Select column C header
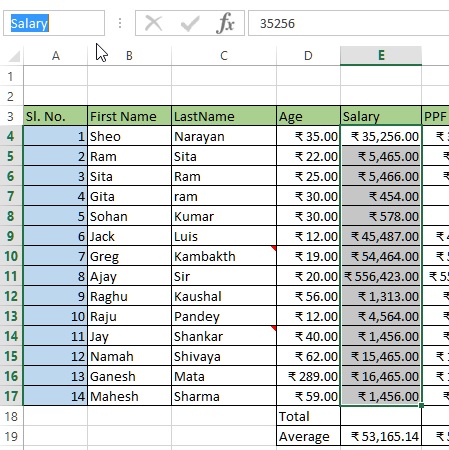Viewport: 449px width, 450px height. 224,56
